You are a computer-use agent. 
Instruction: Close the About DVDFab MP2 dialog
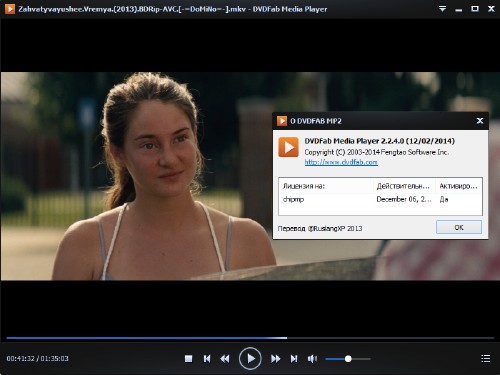pyautogui.click(x=480, y=121)
